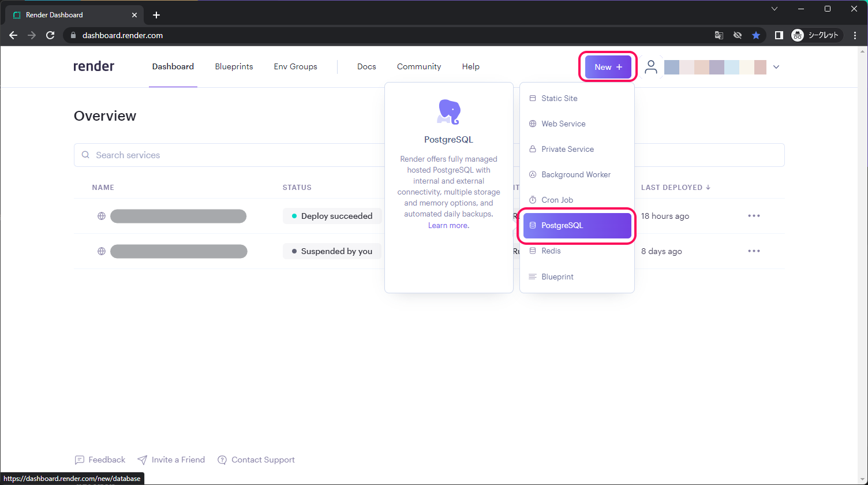Image resolution: width=868 pixels, height=485 pixels.
Task: Click the 8 days ago timestamp
Action: click(x=661, y=251)
